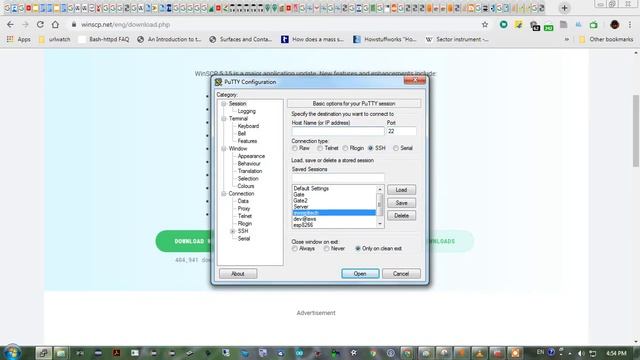
Task: Select Translation in the category tree
Action: point(250,171)
